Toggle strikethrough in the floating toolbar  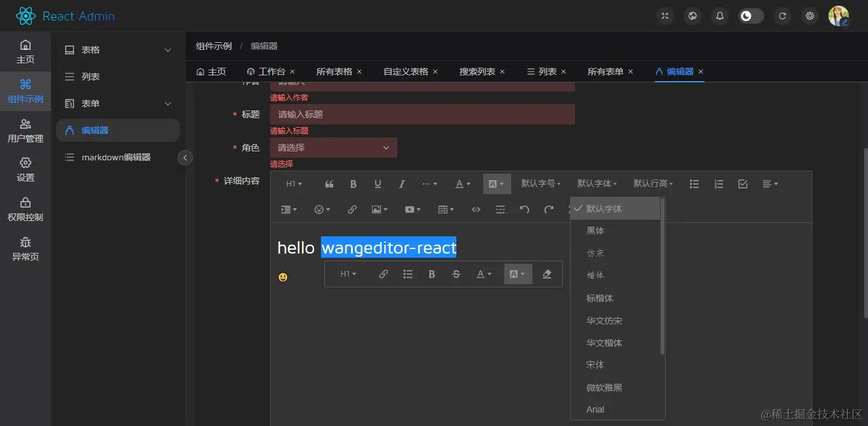click(456, 273)
